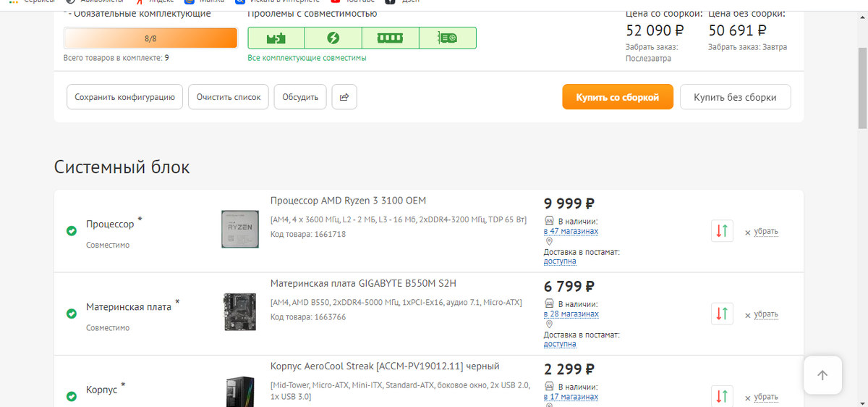Image resolution: width=868 pixels, height=407 pixels.
Task: Click the power supply compatibility icon
Action: click(333, 38)
